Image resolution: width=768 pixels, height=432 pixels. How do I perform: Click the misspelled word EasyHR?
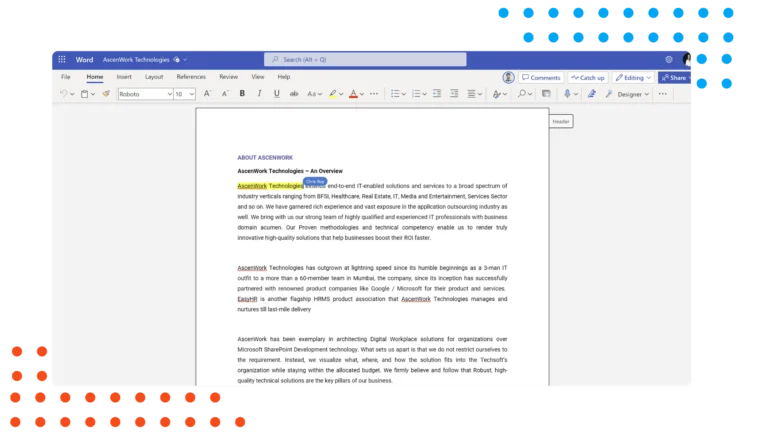pos(247,299)
